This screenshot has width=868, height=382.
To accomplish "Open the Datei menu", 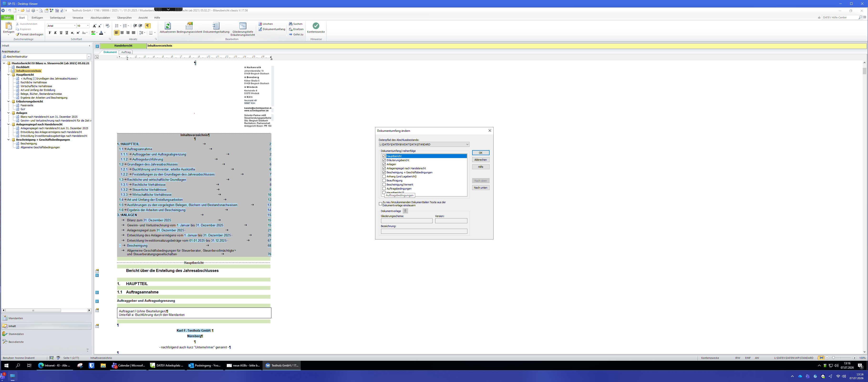I will [7, 17].
